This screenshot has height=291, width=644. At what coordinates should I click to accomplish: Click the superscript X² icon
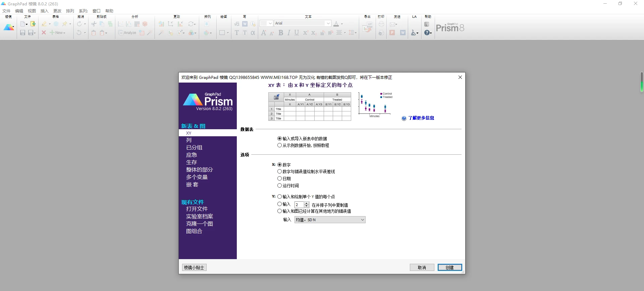pyautogui.click(x=305, y=33)
